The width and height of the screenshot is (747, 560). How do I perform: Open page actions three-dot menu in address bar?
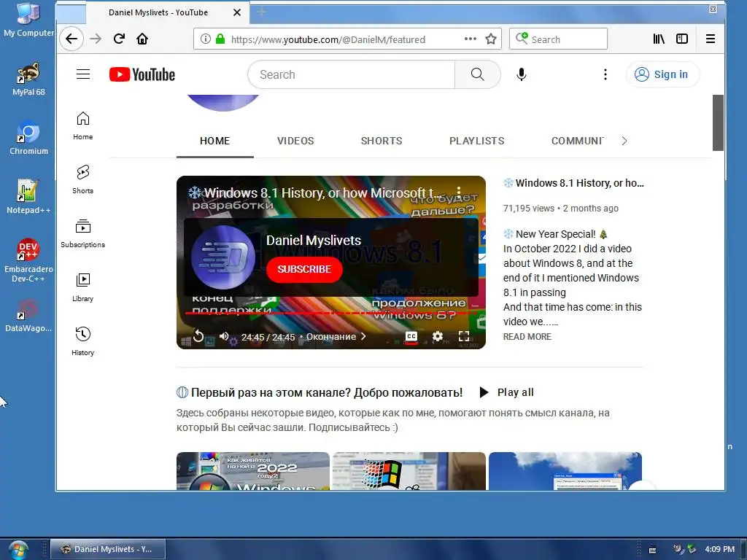point(471,39)
